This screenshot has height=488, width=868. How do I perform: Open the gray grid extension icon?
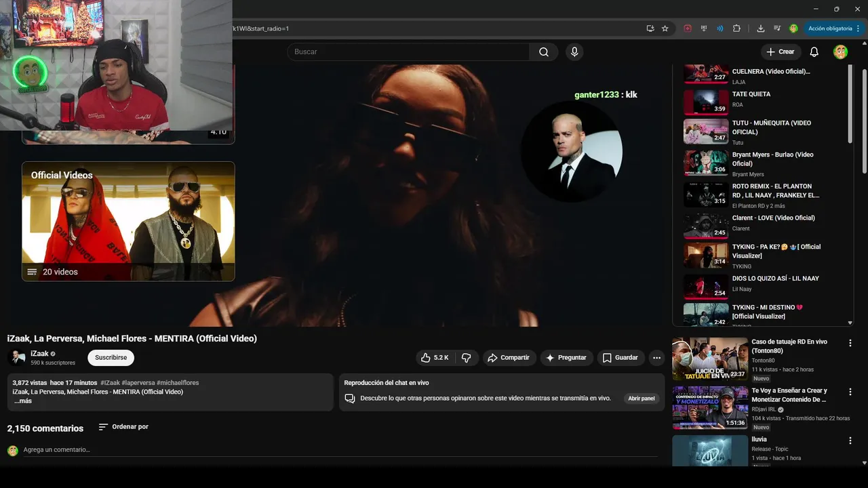tap(704, 28)
